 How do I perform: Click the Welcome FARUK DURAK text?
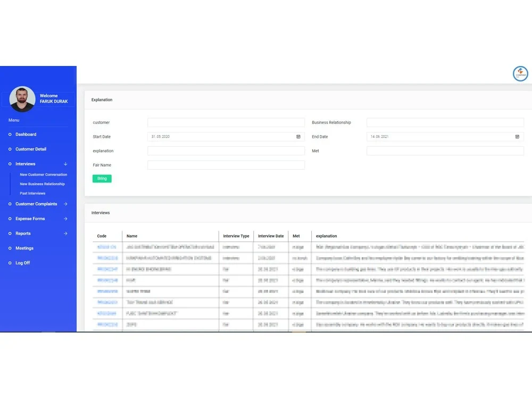(54, 99)
